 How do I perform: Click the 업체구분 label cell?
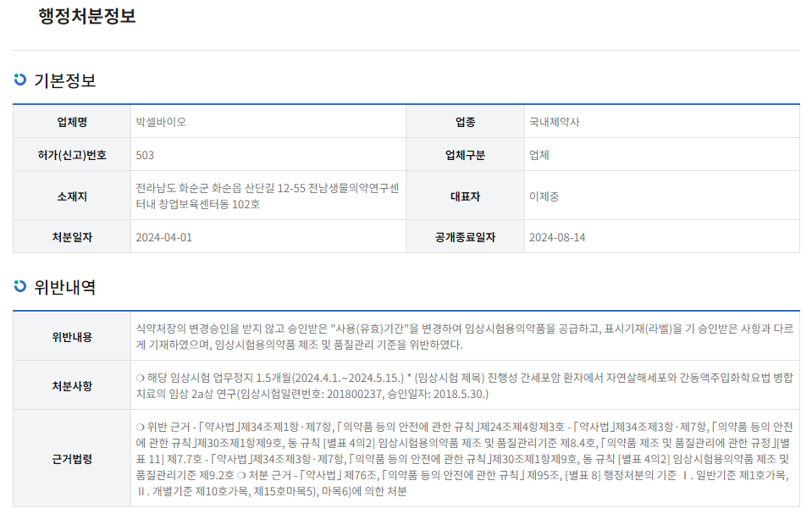(467, 154)
